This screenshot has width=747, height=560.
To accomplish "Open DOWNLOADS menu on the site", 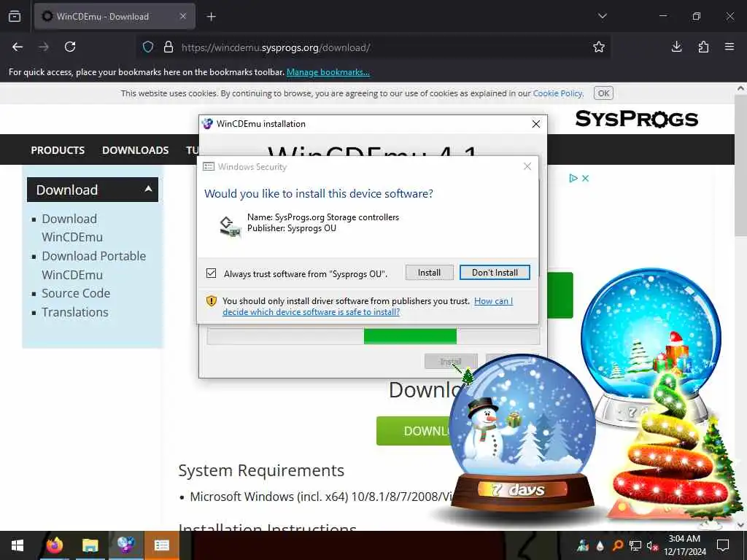I will point(135,150).
